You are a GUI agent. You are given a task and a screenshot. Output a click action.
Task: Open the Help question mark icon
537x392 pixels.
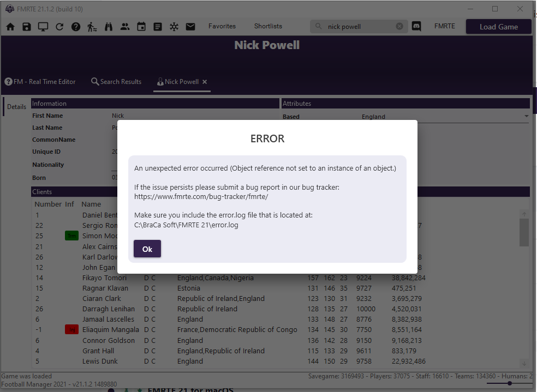pyautogui.click(x=76, y=27)
